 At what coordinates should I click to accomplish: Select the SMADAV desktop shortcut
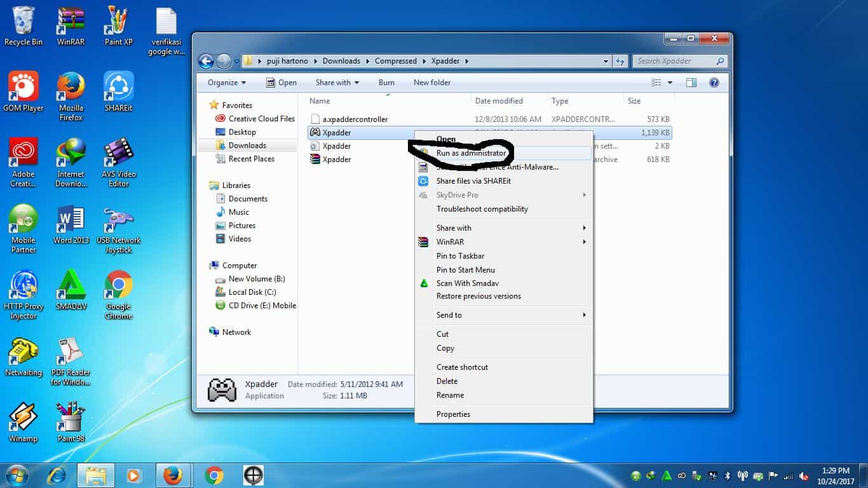click(71, 290)
